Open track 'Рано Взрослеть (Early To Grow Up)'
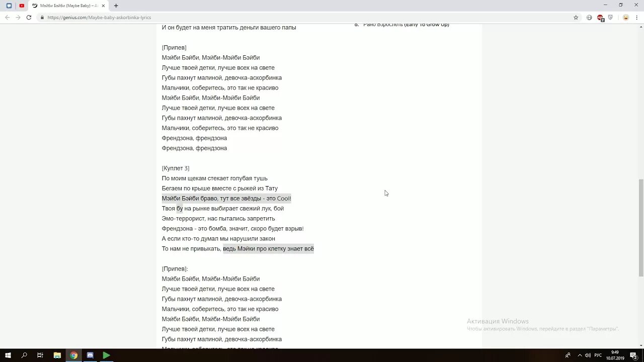 click(x=406, y=25)
